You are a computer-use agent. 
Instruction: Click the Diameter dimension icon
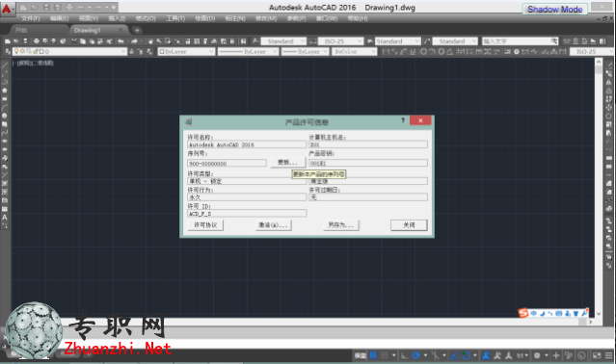point(442,51)
